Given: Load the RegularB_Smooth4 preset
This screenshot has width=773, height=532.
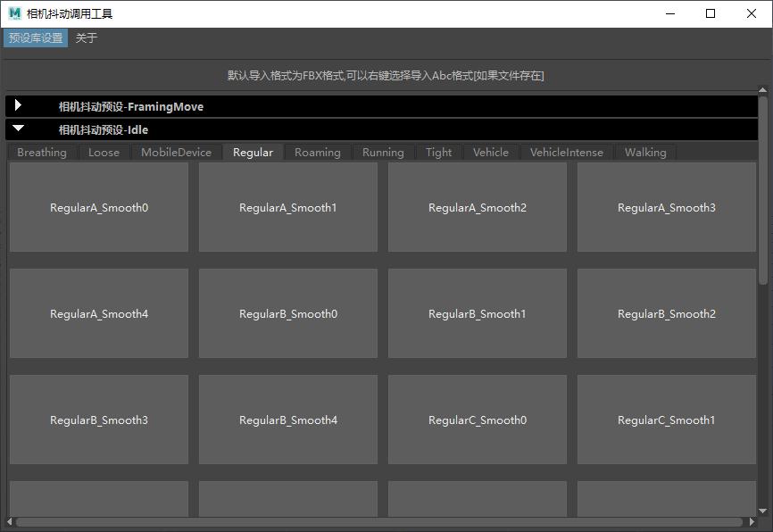Looking at the screenshot, I should tap(288, 420).
